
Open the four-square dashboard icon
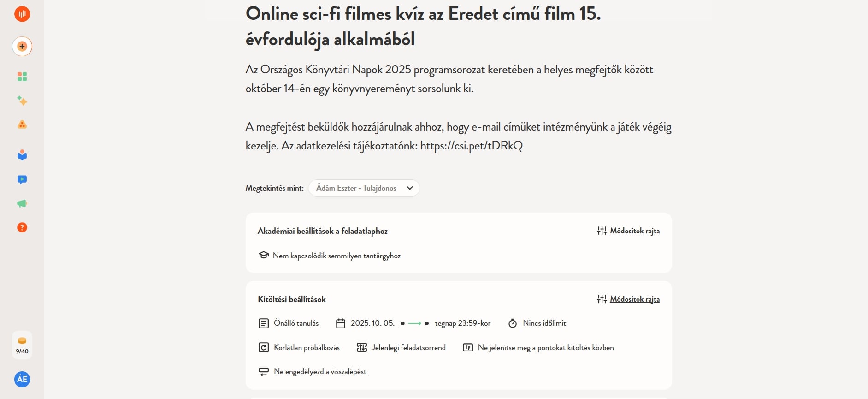22,77
